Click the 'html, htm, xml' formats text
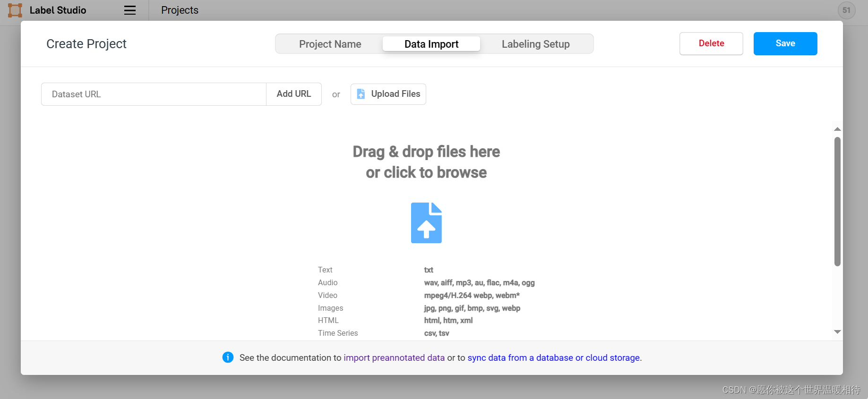The width and height of the screenshot is (868, 399). (448, 320)
